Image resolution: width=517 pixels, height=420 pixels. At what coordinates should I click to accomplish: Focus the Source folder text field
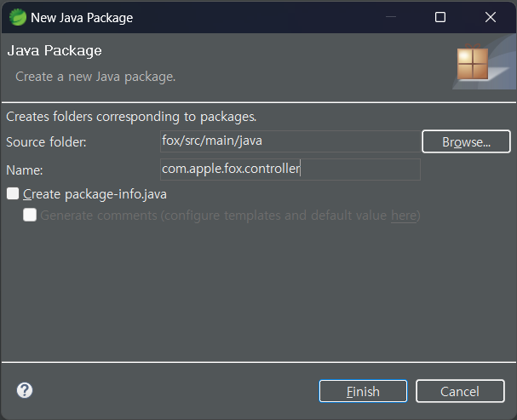[x=290, y=141]
